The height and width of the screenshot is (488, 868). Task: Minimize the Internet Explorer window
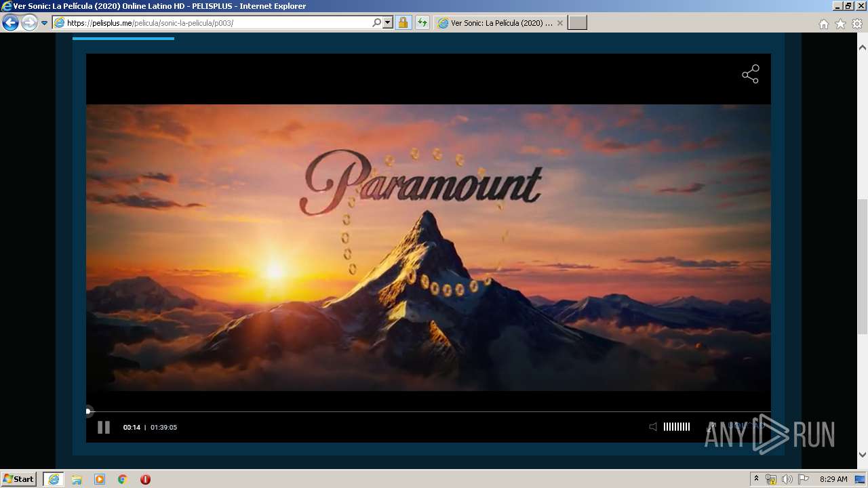point(837,6)
